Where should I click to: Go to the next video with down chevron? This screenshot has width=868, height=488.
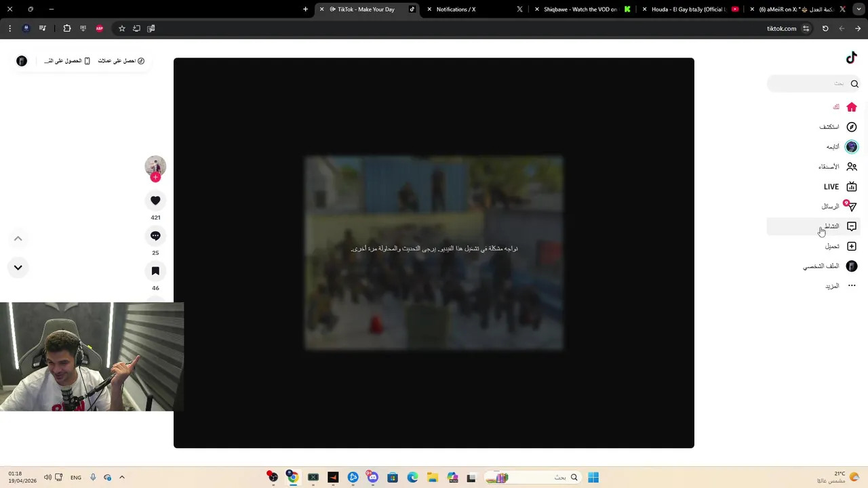click(18, 268)
